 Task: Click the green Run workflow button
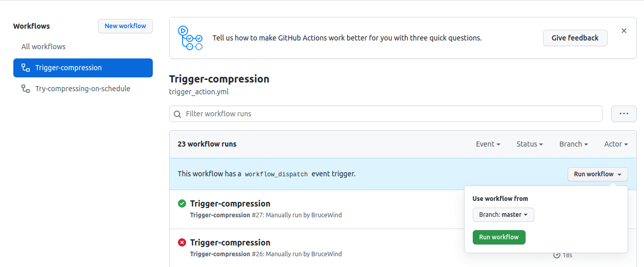pyautogui.click(x=499, y=237)
